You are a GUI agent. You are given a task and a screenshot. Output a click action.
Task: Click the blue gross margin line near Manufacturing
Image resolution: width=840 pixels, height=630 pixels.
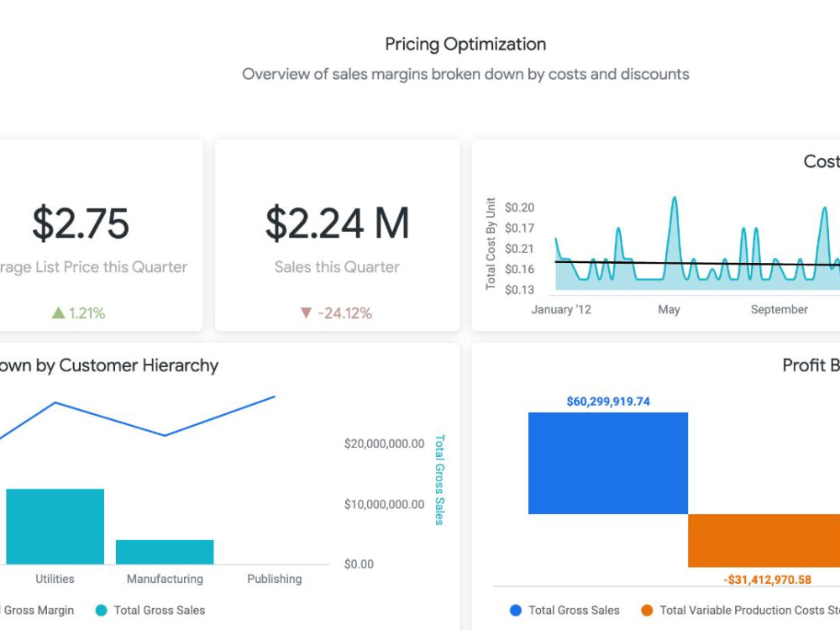pyautogui.click(x=165, y=435)
